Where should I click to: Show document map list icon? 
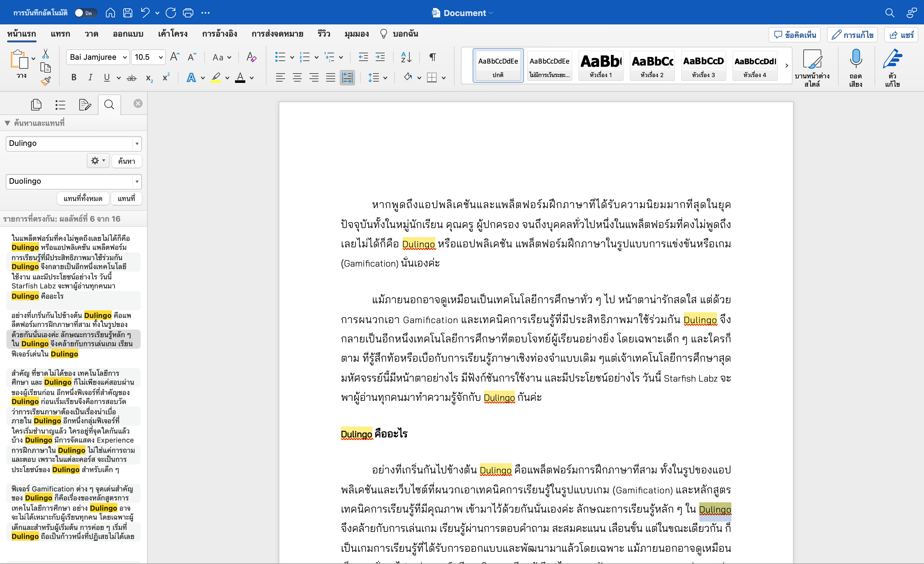tap(60, 104)
